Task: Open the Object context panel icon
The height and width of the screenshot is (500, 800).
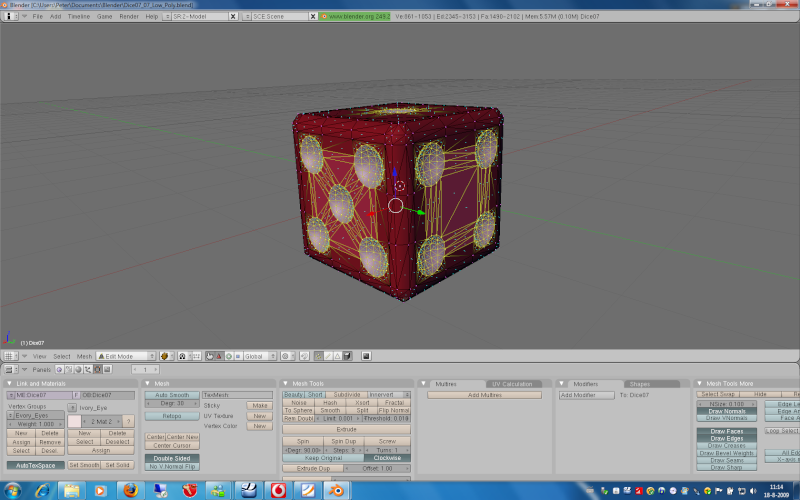Action: click(88, 369)
